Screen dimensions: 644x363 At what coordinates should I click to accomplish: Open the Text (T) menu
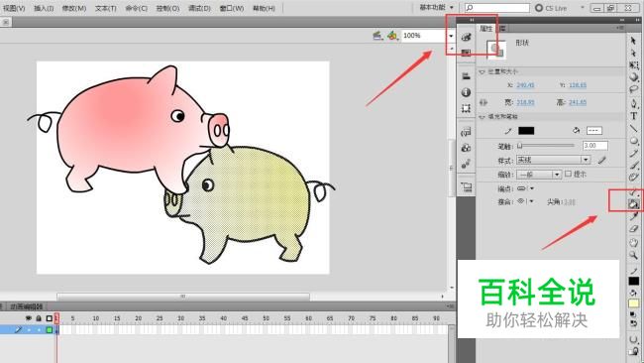point(106,8)
